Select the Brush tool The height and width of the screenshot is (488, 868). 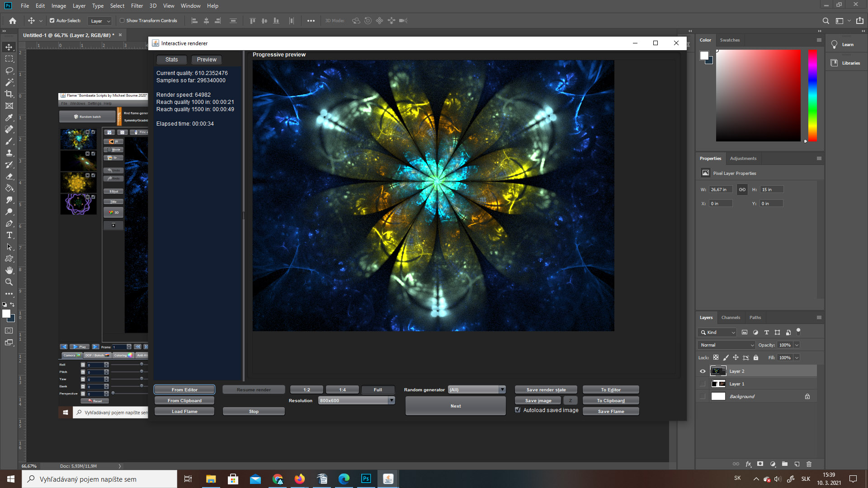(x=9, y=141)
